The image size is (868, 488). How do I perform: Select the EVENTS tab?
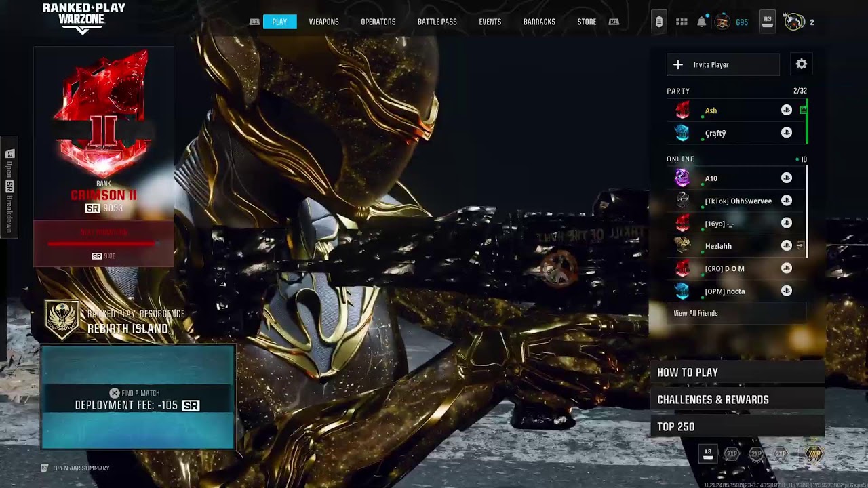(490, 22)
